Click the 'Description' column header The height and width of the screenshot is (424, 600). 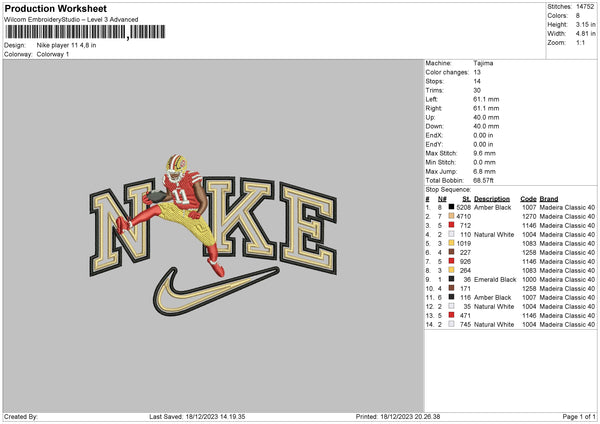pos(492,199)
